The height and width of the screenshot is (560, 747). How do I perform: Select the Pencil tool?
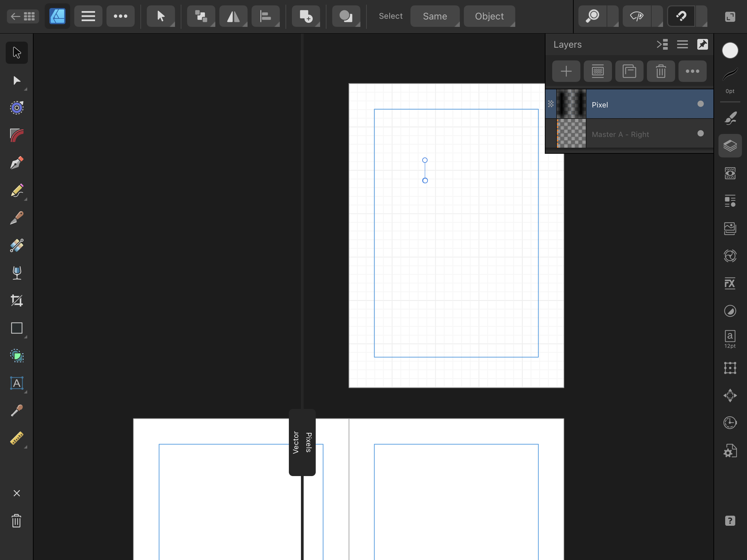[x=16, y=191]
